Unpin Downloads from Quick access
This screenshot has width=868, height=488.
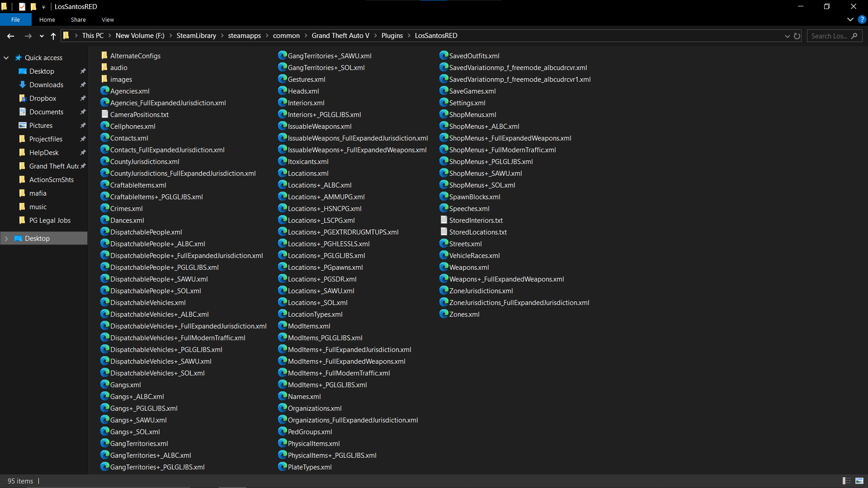83,85
